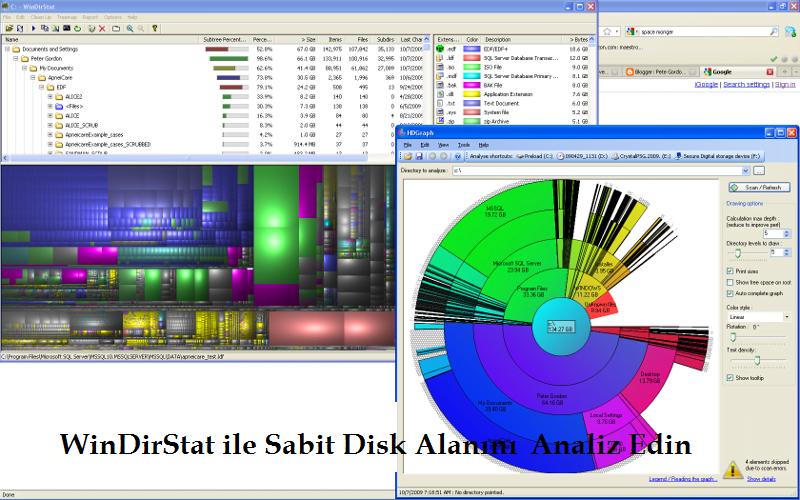The height and width of the screenshot is (500, 800).
Task: Click the Rotation slider handle
Action: click(733, 337)
